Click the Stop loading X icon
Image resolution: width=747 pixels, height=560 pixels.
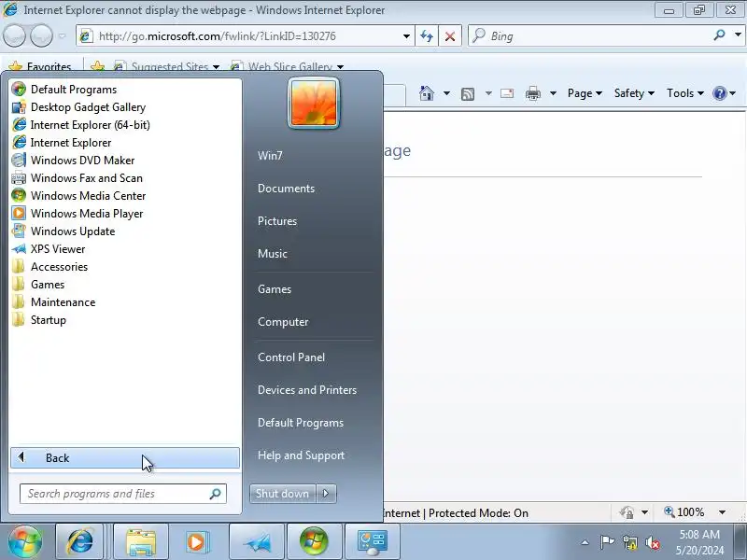(x=450, y=36)
